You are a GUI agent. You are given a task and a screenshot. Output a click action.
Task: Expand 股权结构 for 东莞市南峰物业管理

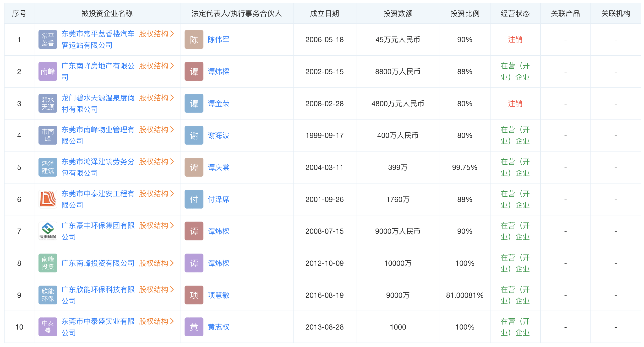click(156, 130)
